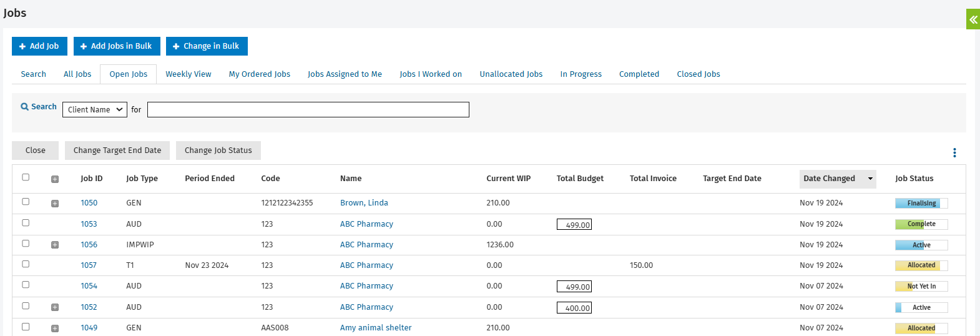Sort by Job ID column header

(x=92, y=179)
